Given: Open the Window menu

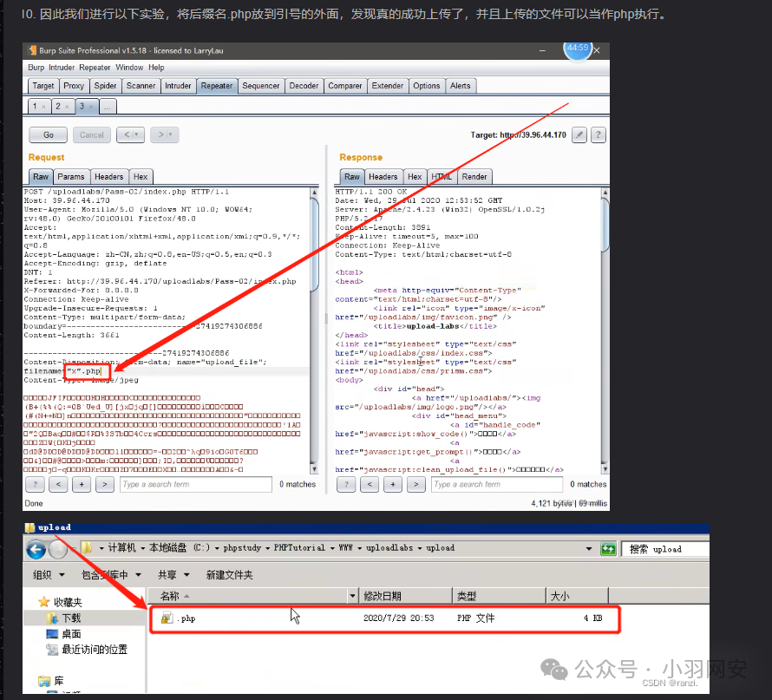Looking at the screenshot, I should pos(129,68).
